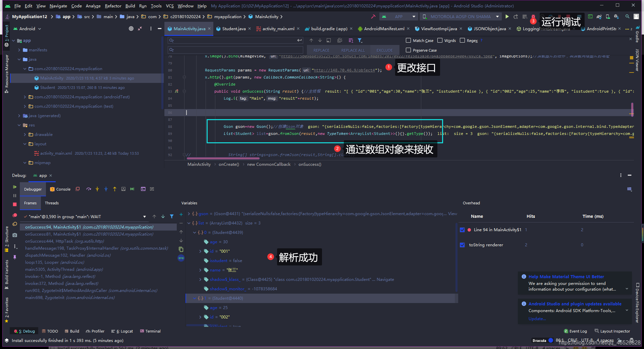The width and height of the screenshot is (644, 349).
Task: Open the Analyze menu
Action: tap(93, 6)
